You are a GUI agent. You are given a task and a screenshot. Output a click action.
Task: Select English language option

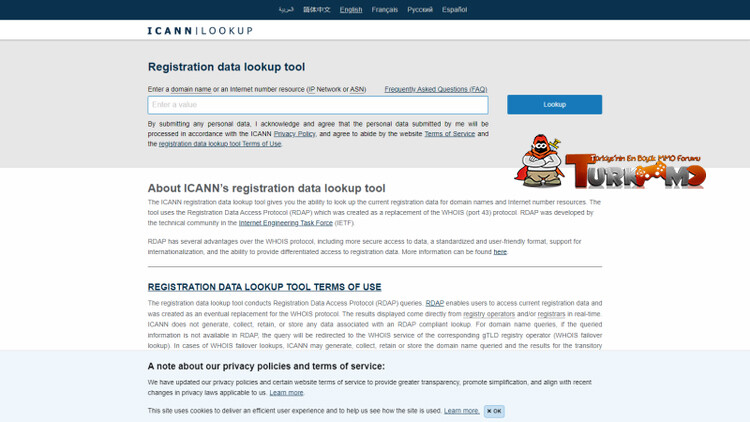pyautogui.click(x=351, y=10)
